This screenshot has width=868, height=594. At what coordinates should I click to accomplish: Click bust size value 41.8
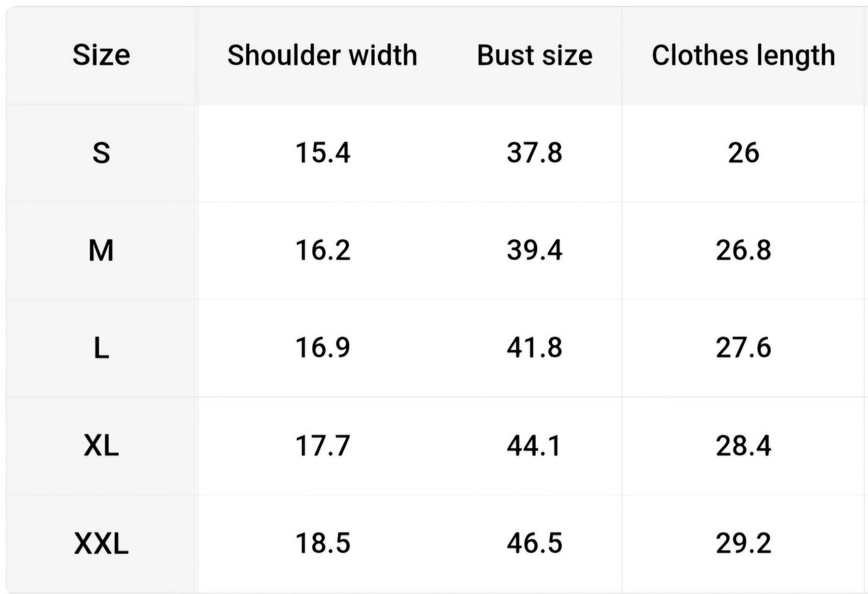534,348
